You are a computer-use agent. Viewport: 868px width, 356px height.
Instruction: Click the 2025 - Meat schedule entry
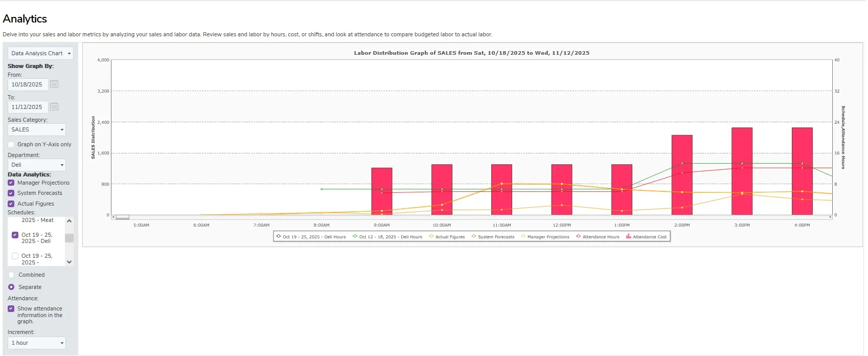click(x=37, y=220)
